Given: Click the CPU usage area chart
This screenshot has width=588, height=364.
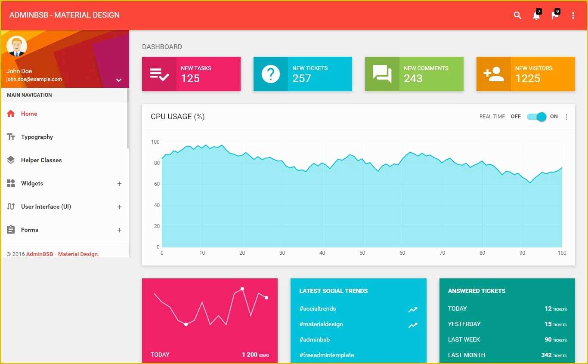Looking at the screenshot, I should [362, 196].
